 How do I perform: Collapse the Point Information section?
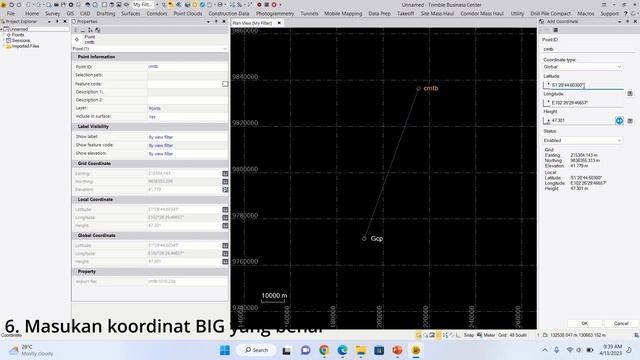[75, 57]
